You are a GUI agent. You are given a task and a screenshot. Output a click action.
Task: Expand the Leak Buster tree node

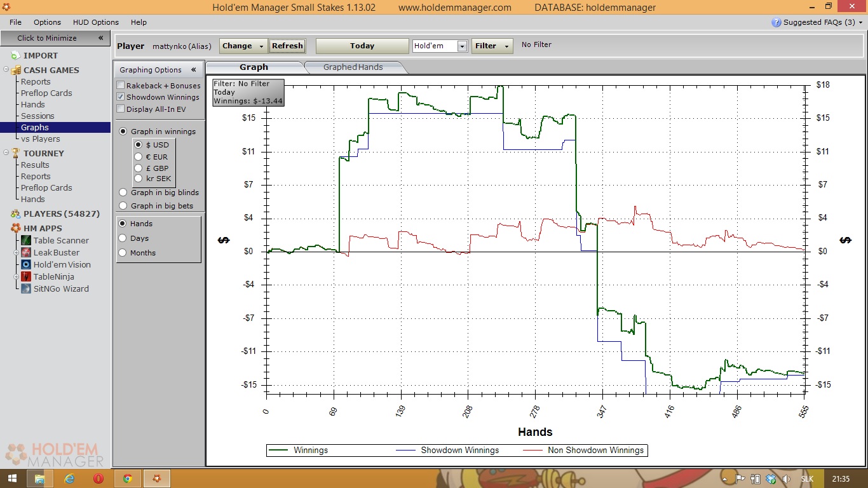click(17, 253)
